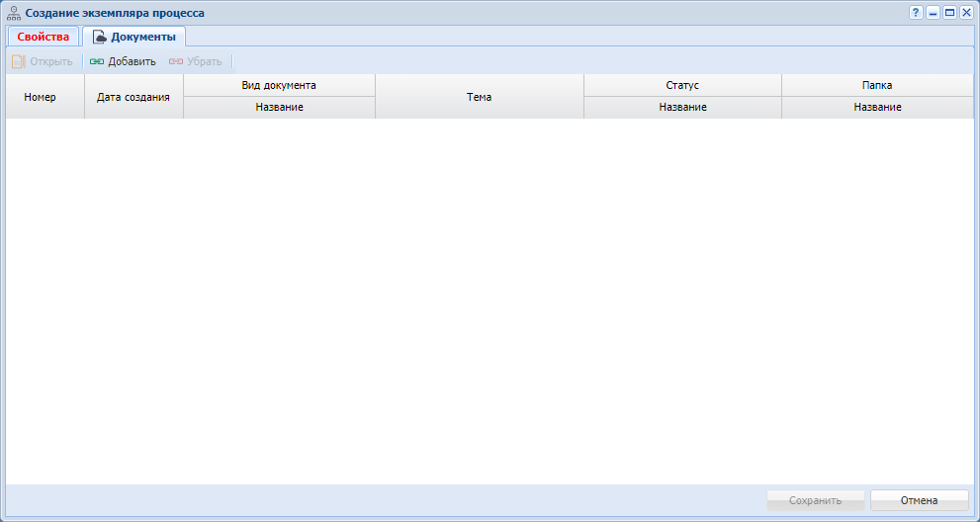The image size is (980, 522).
Task: Click the Вид документа group header
Action: tap(280, 86)
